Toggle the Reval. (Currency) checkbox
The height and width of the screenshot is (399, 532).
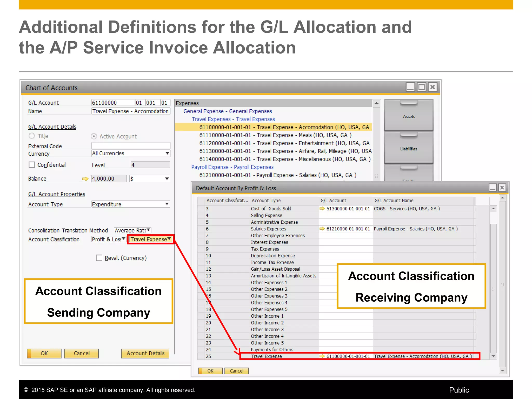[x=99, y=258]
